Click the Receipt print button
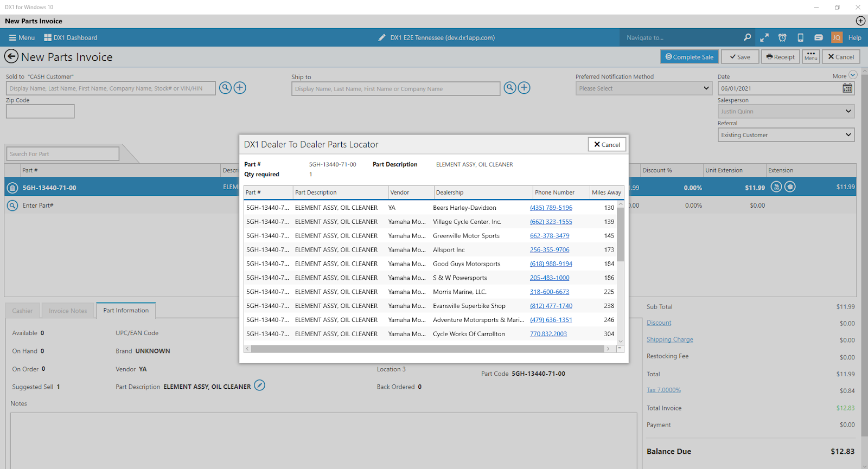This screenshot has height=469, width=868. (781, 56)
